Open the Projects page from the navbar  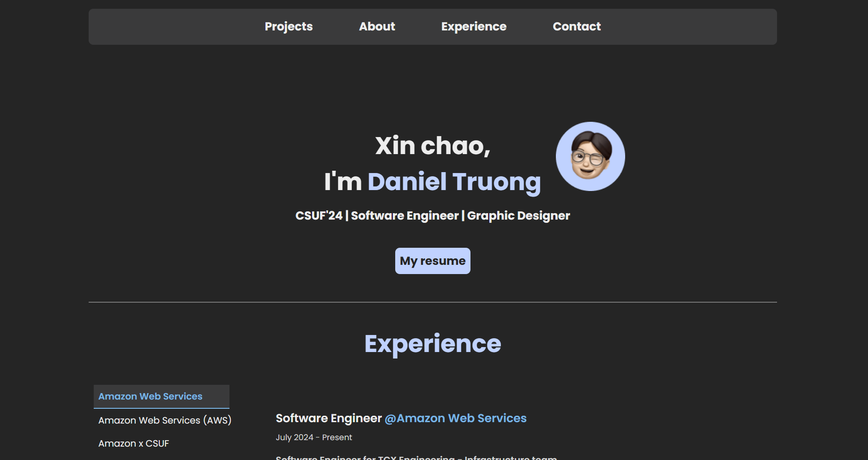[288, 26]
